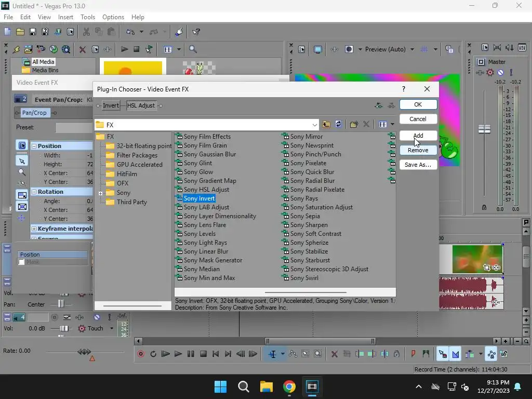
Task: Collapse the Position property group
Action: (34, 146)
